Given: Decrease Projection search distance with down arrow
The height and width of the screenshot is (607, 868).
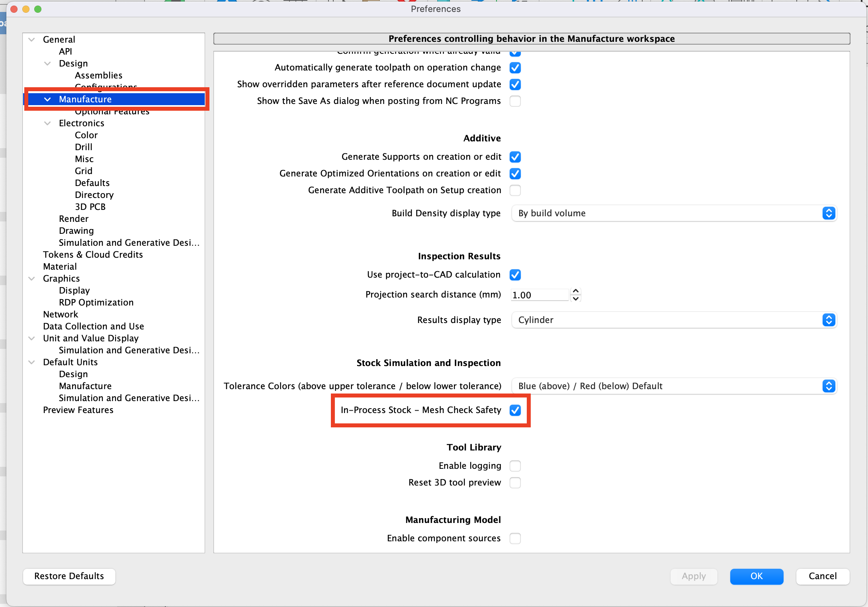Looking at the screenshot, I should coord(576,299).
